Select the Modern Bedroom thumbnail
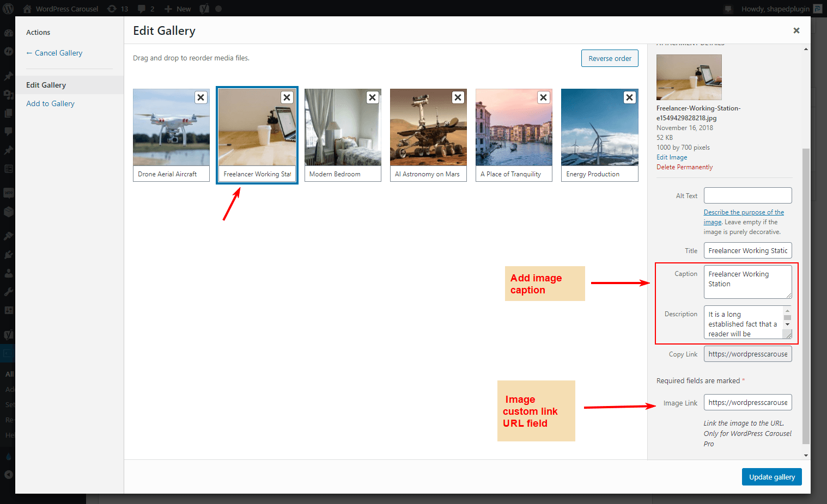 coord(343,127)
